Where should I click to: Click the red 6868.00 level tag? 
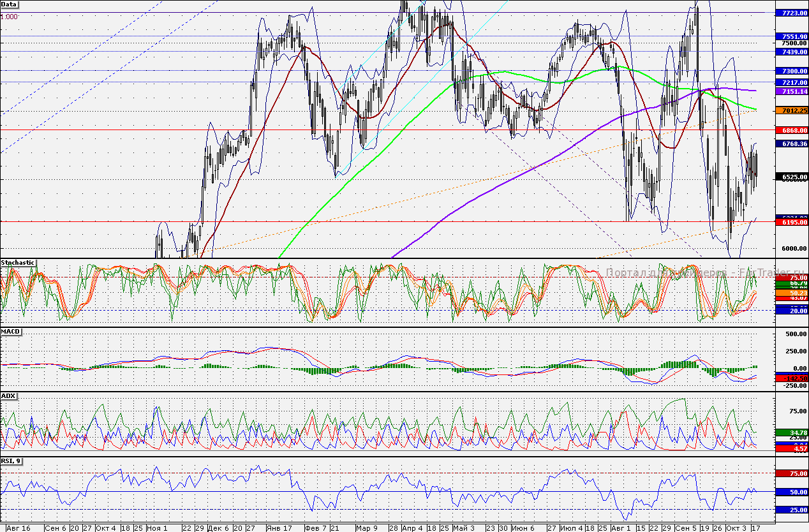coord(790,130)
